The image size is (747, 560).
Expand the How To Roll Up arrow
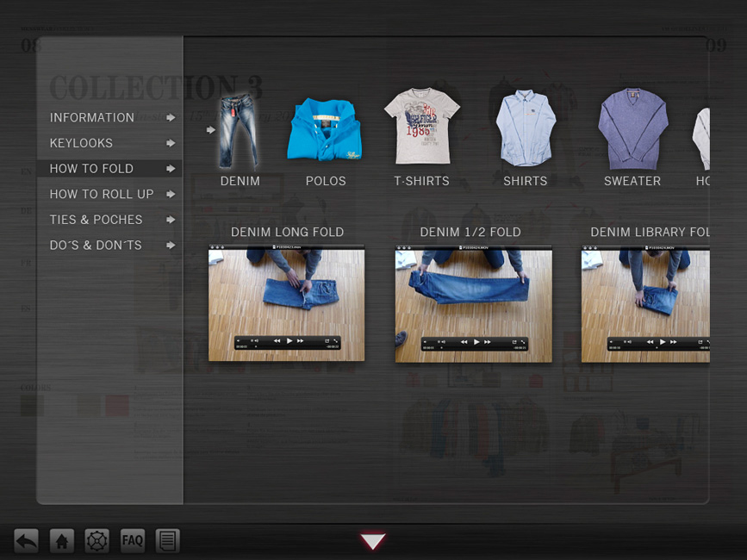(x=171, y=195)
